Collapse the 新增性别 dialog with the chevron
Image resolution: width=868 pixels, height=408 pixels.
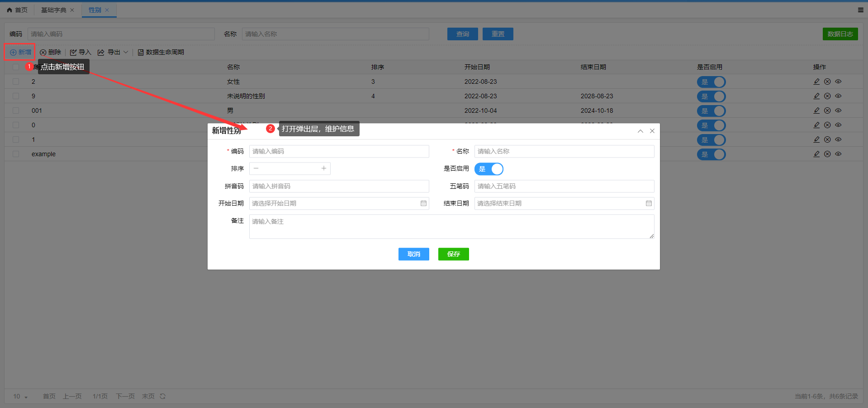(640, 131)
